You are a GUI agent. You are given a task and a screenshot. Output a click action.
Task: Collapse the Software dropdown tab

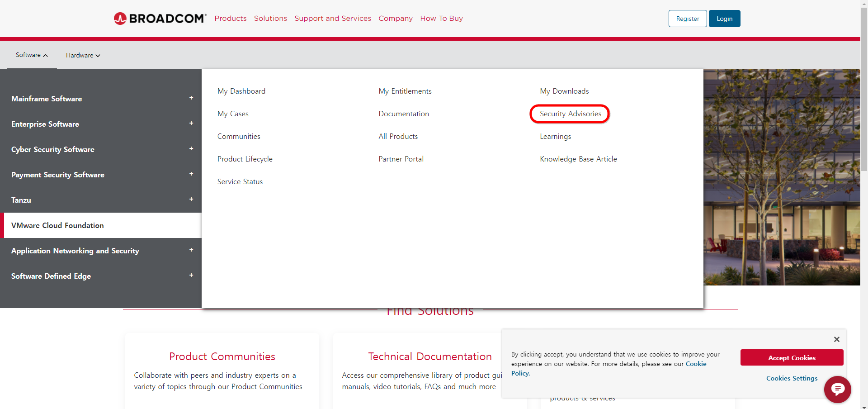pyautogui.click(x=32, y=55)
